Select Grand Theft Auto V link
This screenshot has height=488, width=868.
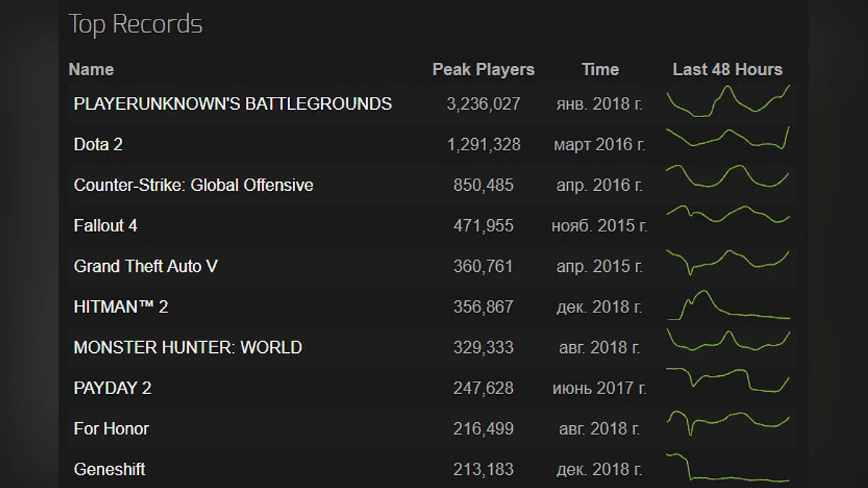[x=145, y=266]
